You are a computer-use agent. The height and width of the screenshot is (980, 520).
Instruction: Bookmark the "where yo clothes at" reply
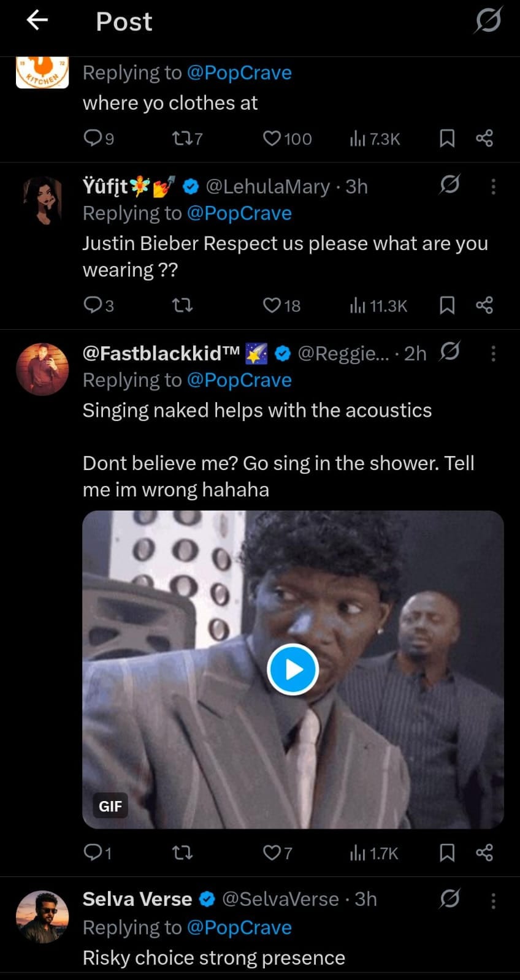click(447, 139)
